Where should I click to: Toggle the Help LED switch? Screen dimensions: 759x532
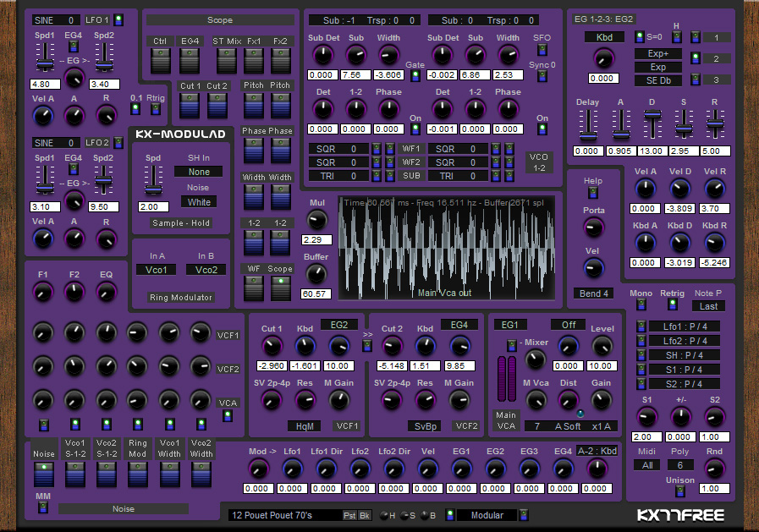[x=593, y=193]
